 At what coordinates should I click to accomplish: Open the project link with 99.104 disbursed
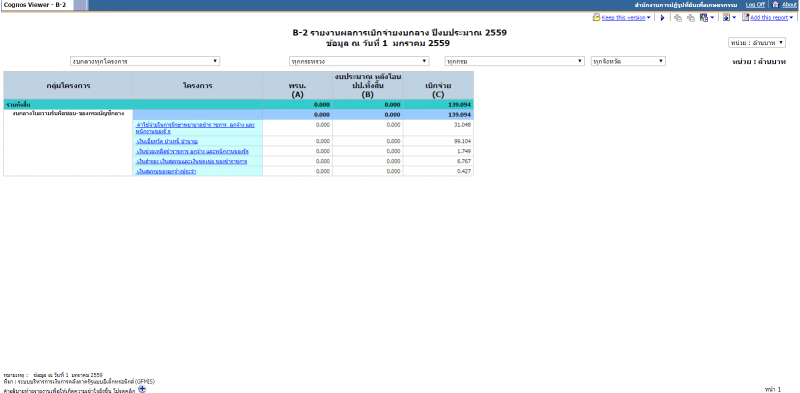167,141
